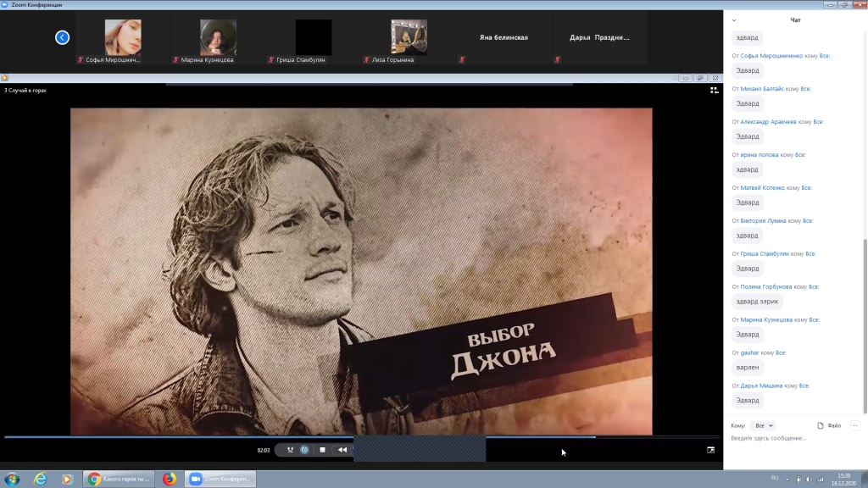Open sender name Гриша Стамбулян in chat

point(765,254)
